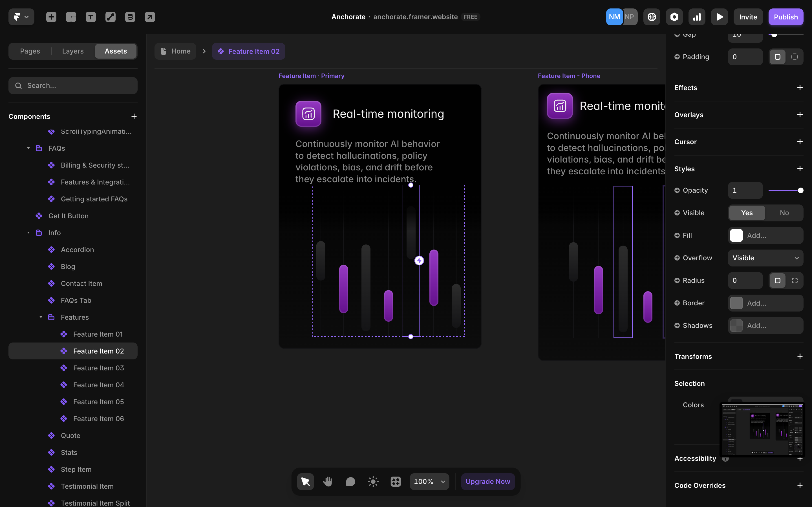Toggle the light/dark canvas sun icon
This screenshot has height=507, width=812.
tap(373, 482)
